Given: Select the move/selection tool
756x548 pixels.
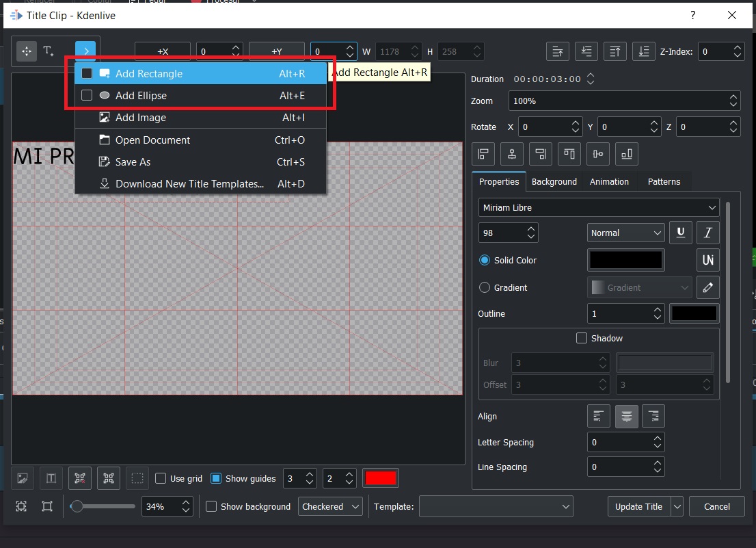Looking at the screenshot, I should coord(27,51).
